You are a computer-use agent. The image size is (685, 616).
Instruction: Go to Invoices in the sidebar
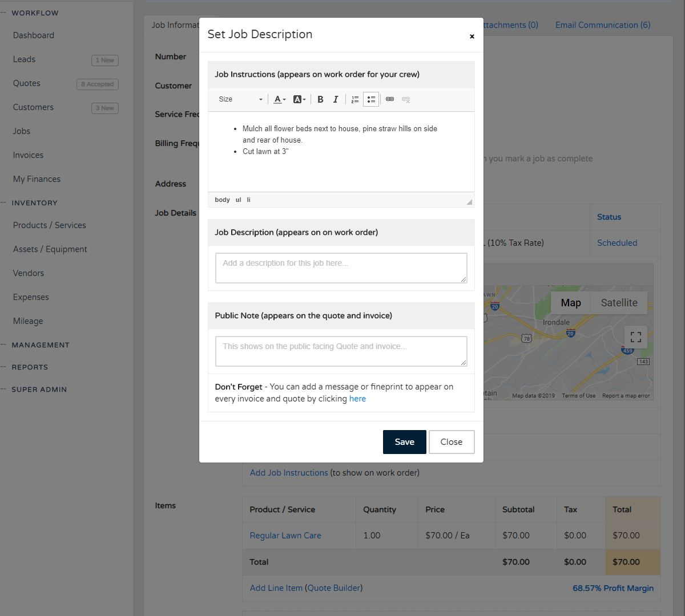[28, 155]
